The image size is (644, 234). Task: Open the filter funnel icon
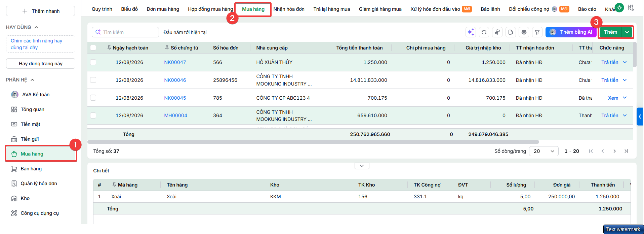click(x=537, y=32)
